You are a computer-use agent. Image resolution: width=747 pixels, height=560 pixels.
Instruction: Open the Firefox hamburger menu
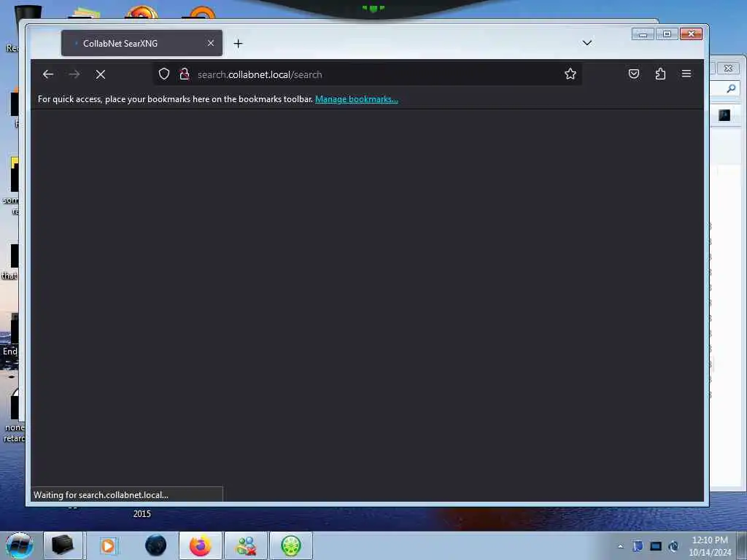click(686, 74)
